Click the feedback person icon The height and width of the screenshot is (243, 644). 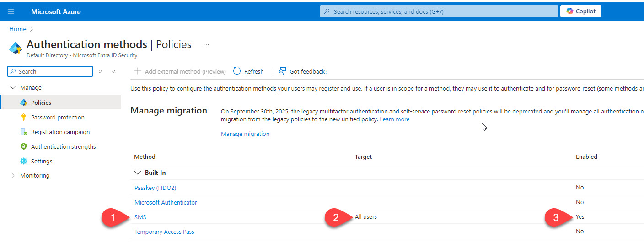(x=282, y=71)
